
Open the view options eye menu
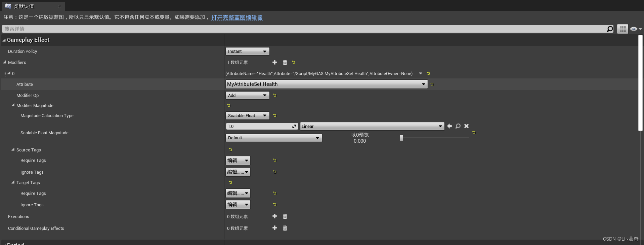[636, 29]
